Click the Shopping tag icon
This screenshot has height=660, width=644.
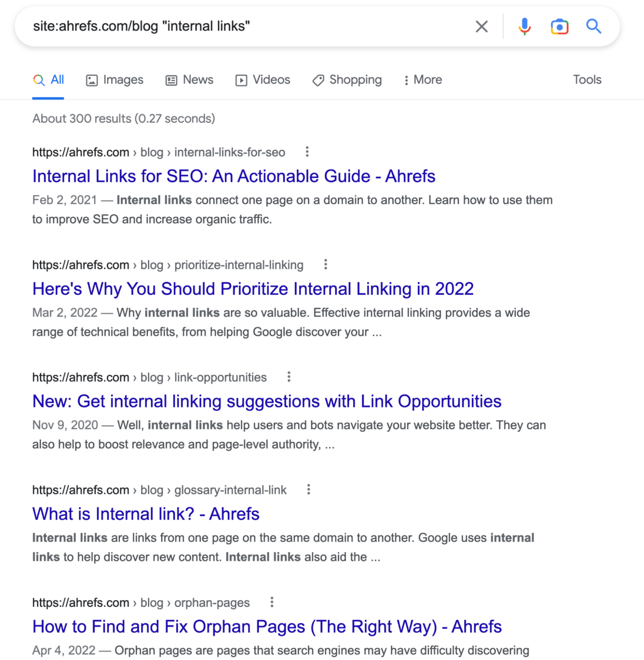pos(318,80)
